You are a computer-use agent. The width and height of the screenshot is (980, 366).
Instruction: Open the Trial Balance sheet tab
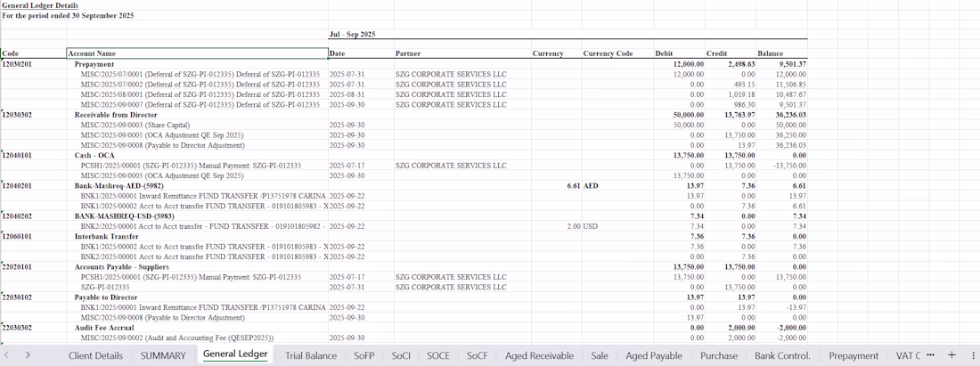click(311, 355)
